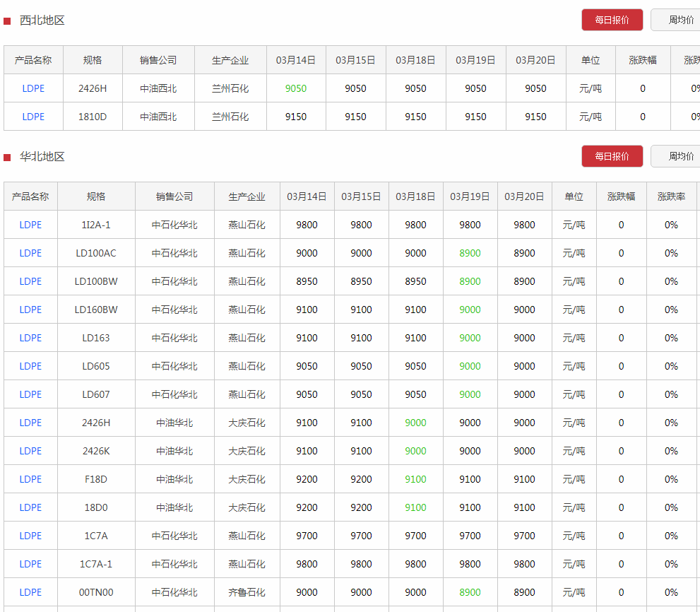
Task: Click green 8900 price in 00TN00 row
Action: (470, 592)
